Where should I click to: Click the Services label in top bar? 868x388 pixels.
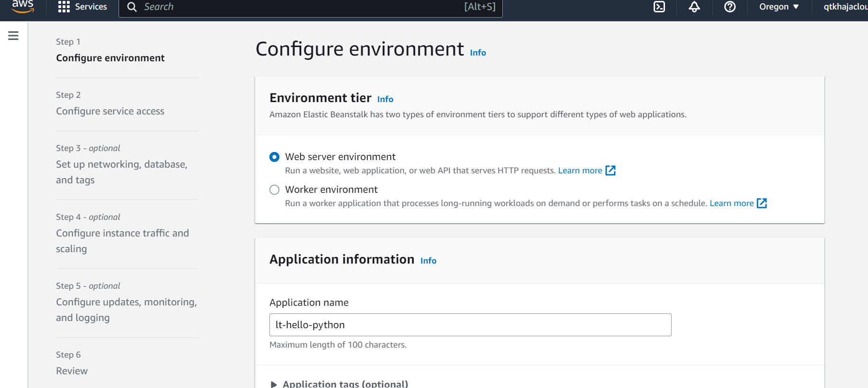click(x=91, y=7)
